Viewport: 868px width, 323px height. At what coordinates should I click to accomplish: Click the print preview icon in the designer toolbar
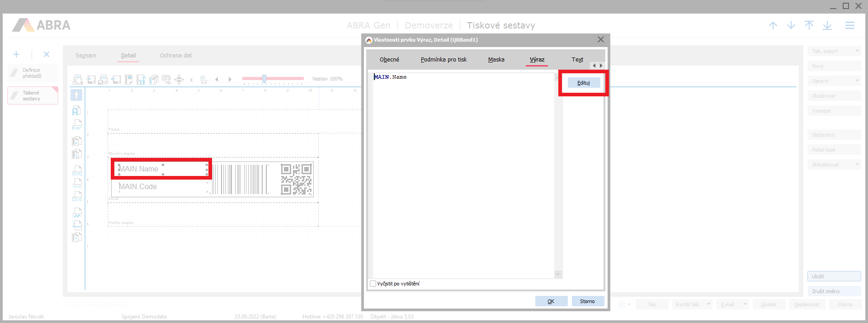click(78, 80)
